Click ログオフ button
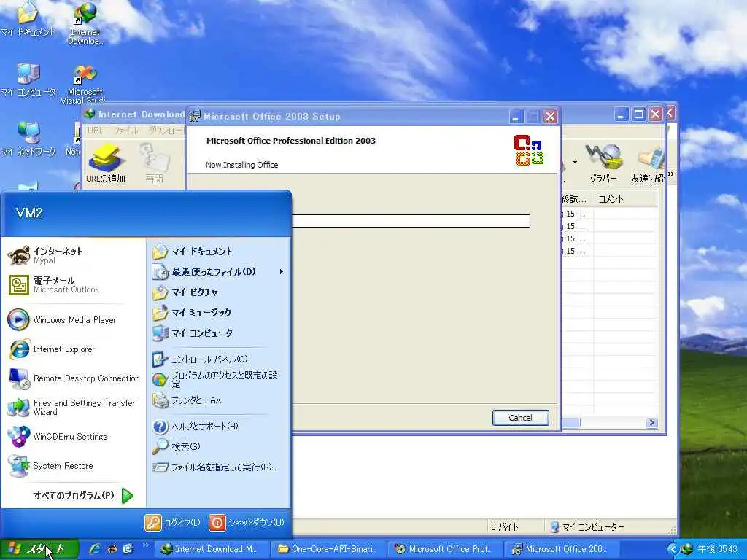This screenshot has width=747, height=560. coord(172,522)
